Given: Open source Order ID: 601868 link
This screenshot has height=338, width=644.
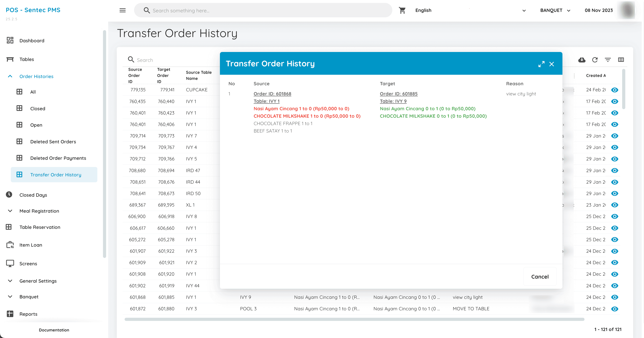Looking at the screenshot, I should pyautogui.click(x=272, y=94).
